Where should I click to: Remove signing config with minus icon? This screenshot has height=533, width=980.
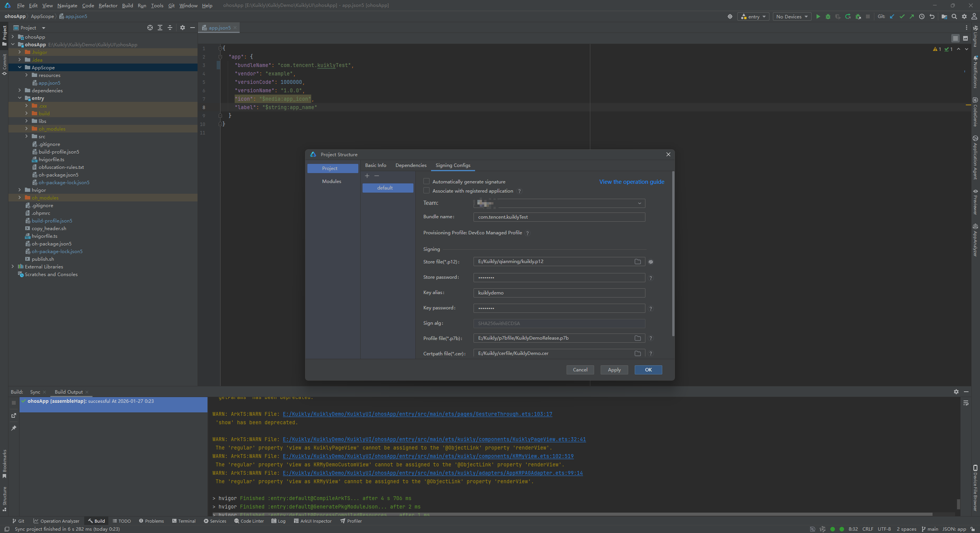377,176
